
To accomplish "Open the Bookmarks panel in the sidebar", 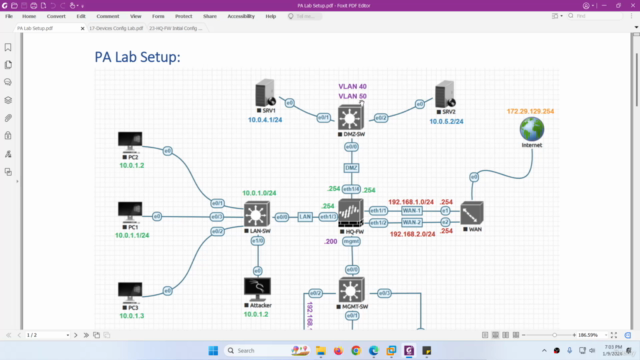I will click(x=8, y=47).
